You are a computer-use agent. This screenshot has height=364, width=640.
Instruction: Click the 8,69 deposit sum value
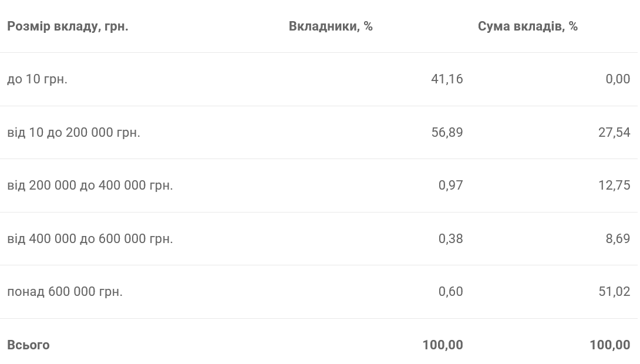coord(618,239)
